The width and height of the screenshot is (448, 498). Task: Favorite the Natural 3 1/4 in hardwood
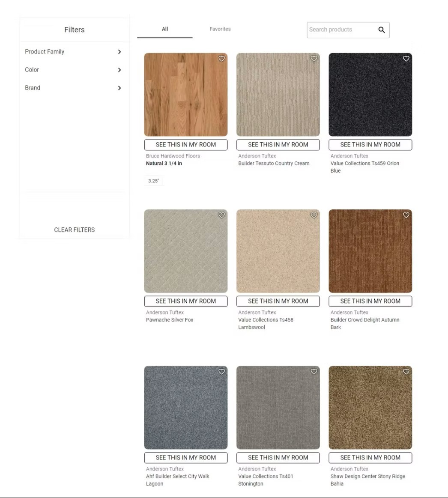coord(221,58)
